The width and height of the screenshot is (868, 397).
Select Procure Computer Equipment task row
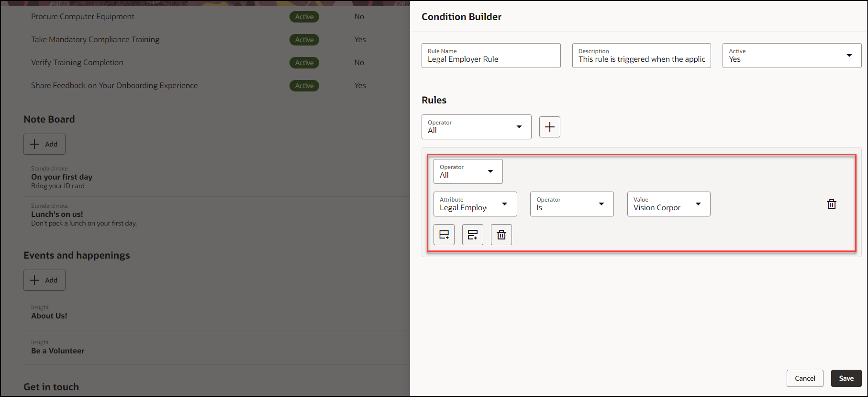point(216,17)
